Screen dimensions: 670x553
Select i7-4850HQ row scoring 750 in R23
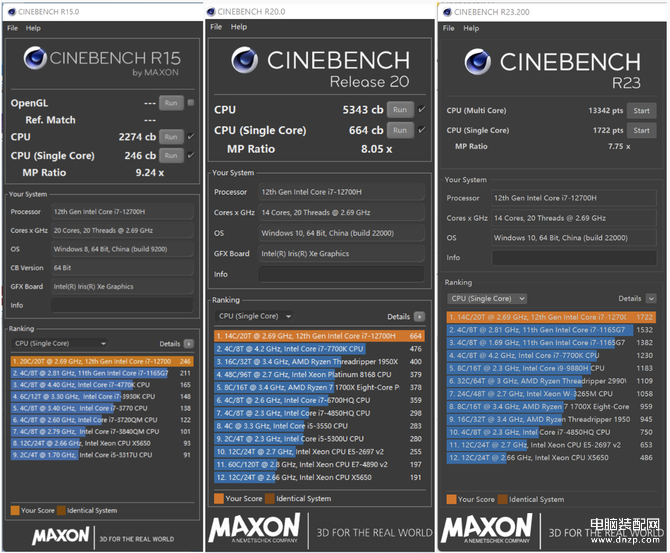click(x=551, y=432)
